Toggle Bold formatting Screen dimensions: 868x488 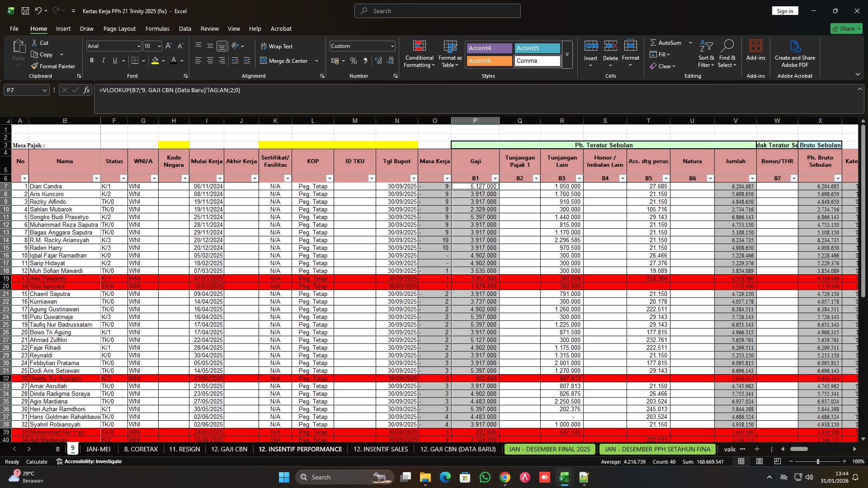click(91, 60)
